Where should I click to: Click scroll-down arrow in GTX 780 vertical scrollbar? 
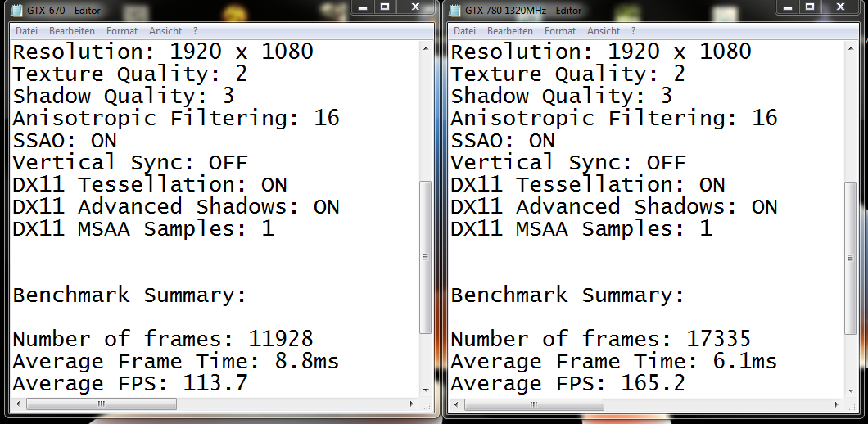tap(852, 390)
